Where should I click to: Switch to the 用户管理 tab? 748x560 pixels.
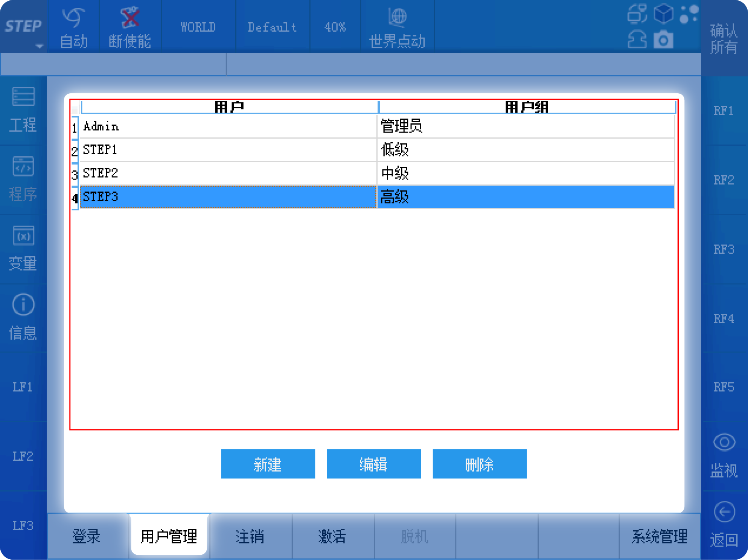click(x=169, y=535)
